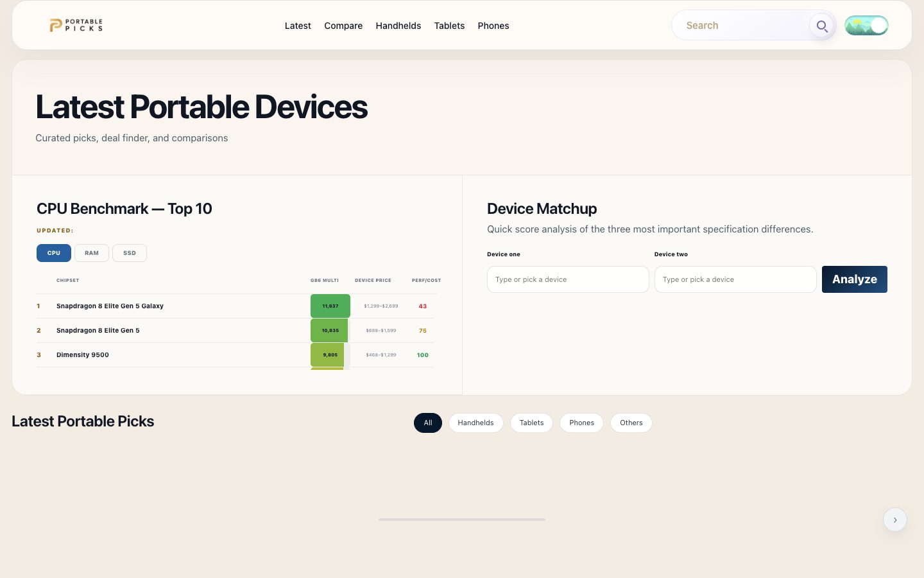The image size is (924, 578).
Task: Filter picks by Handhelds pill
Action: point(475,423)
